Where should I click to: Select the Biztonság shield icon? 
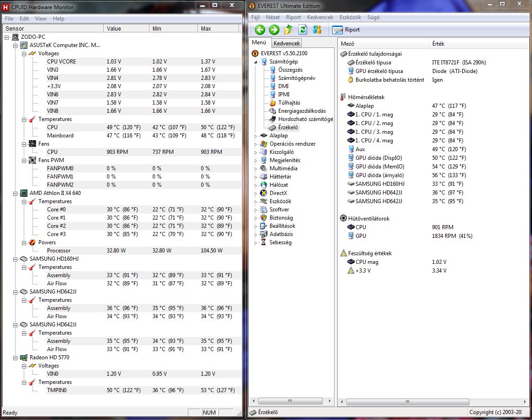pyautogui.click(x=264, y=218)
